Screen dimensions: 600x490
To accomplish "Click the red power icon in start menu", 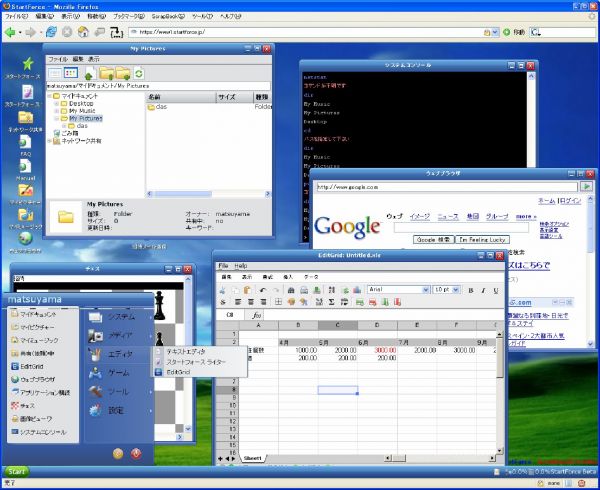I will pyautogui.click(x=136, y=453).
